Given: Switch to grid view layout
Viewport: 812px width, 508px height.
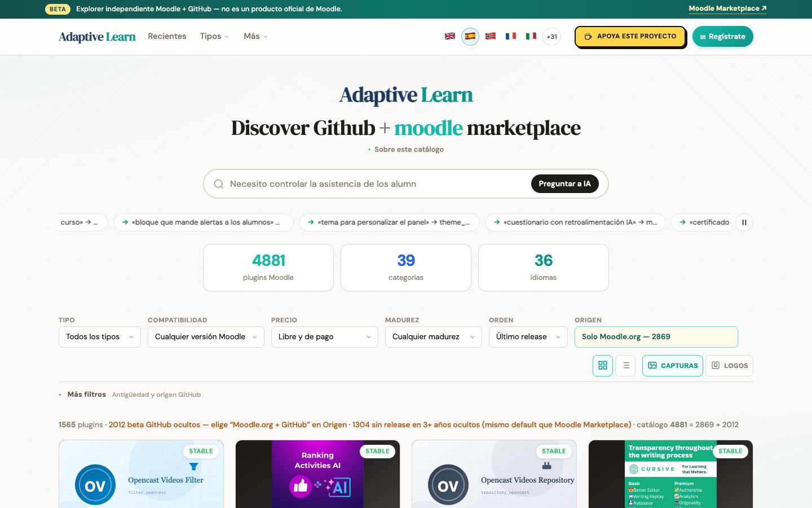Looking at the screenshot, I should pos(603,365).
